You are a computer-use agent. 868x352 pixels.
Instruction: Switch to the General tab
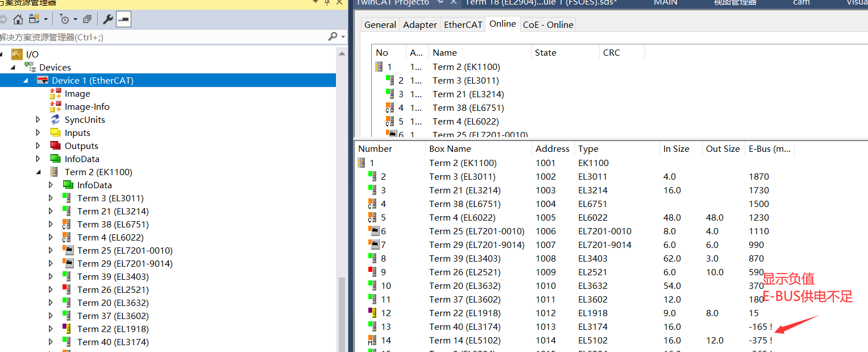click(380, 24)
